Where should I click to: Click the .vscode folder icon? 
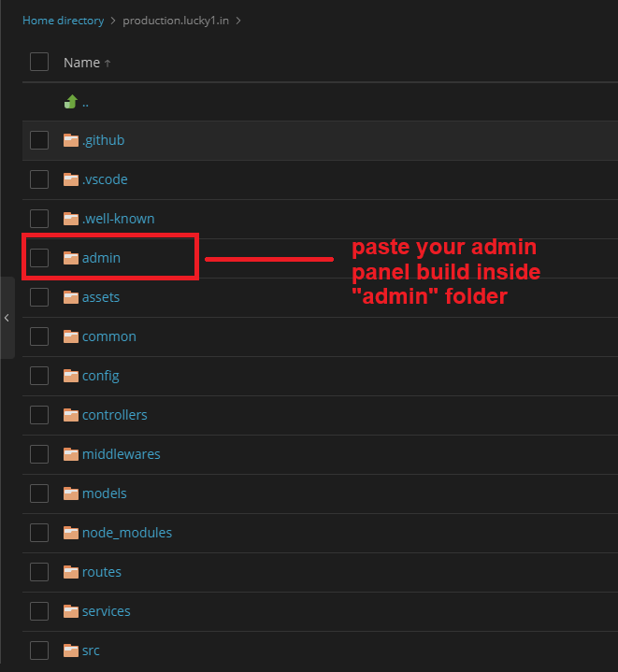[71, 179]
